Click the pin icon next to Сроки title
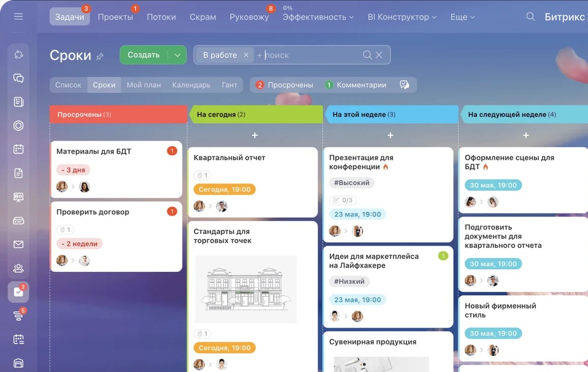588x372 pixels. 100,56
